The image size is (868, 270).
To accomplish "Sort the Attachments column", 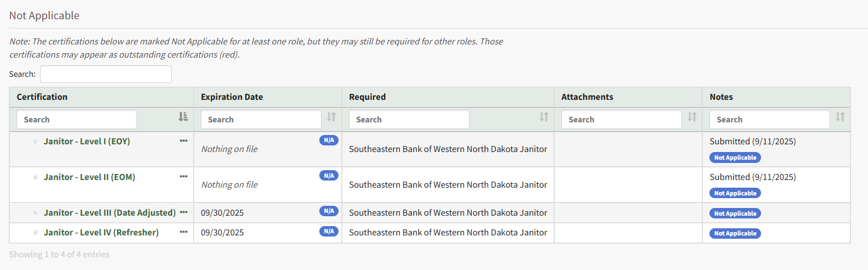I will click(692, 117).
